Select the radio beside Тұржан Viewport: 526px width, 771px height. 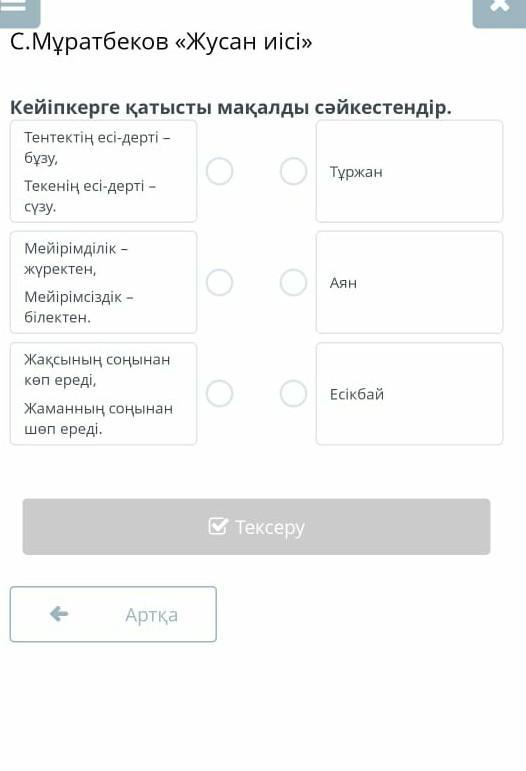(x=293, y=171)
